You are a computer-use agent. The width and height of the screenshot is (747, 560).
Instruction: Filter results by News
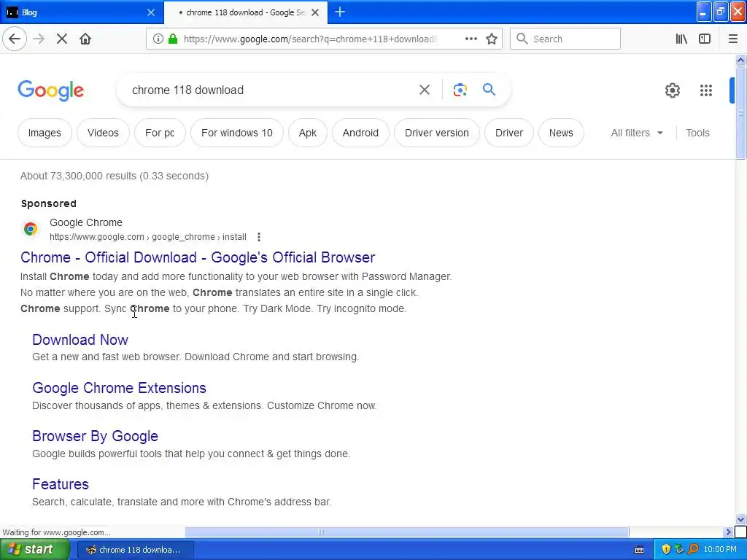(561, 133)
